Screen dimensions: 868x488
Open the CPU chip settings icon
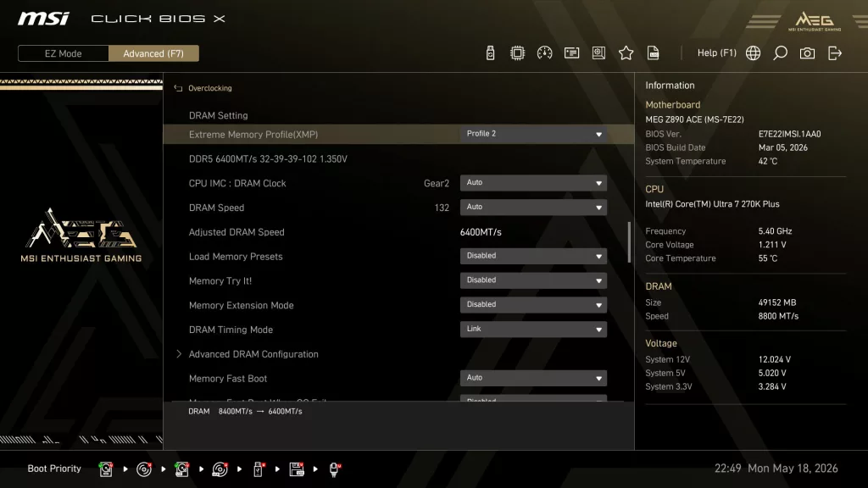[517, 53]
